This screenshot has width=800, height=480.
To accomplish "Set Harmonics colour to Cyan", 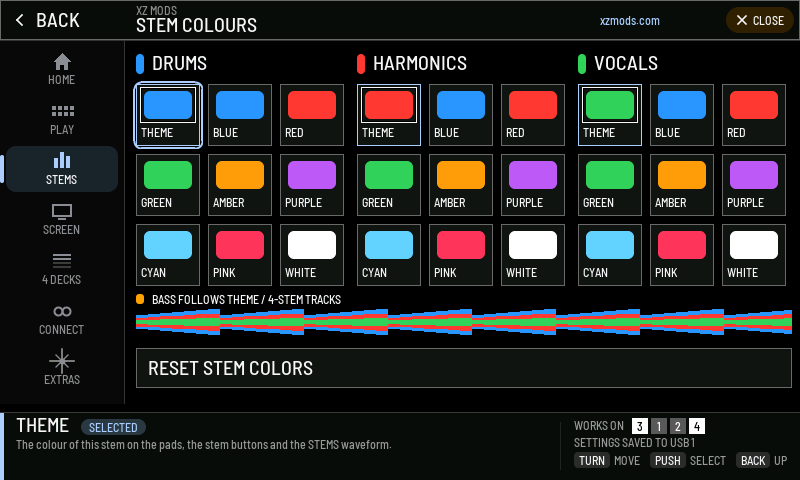I will pos(389,255).
